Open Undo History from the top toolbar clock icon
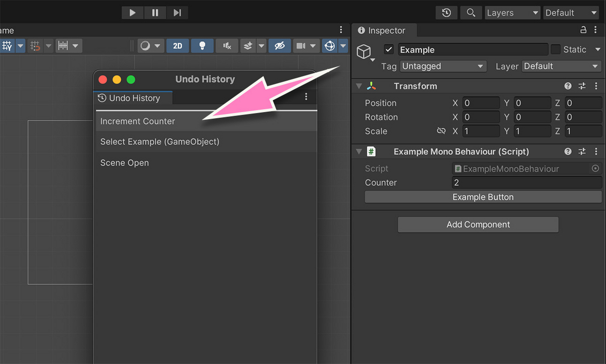 [x=446, y=13]
